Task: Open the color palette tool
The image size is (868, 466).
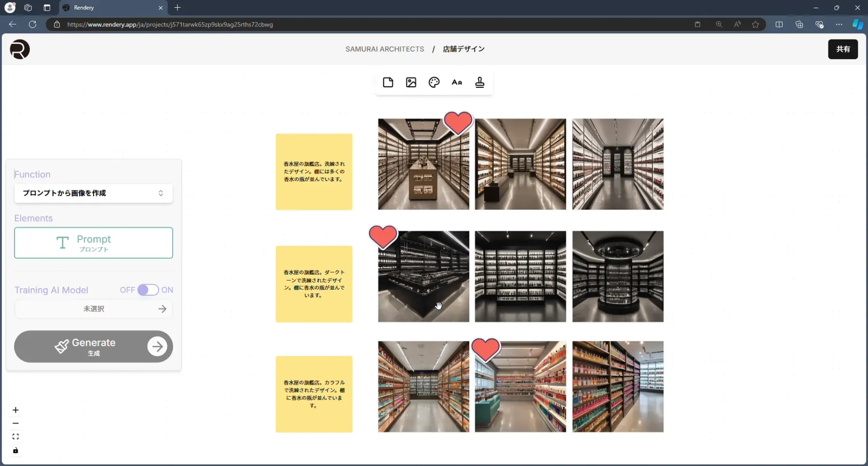Action: point(434,82)
